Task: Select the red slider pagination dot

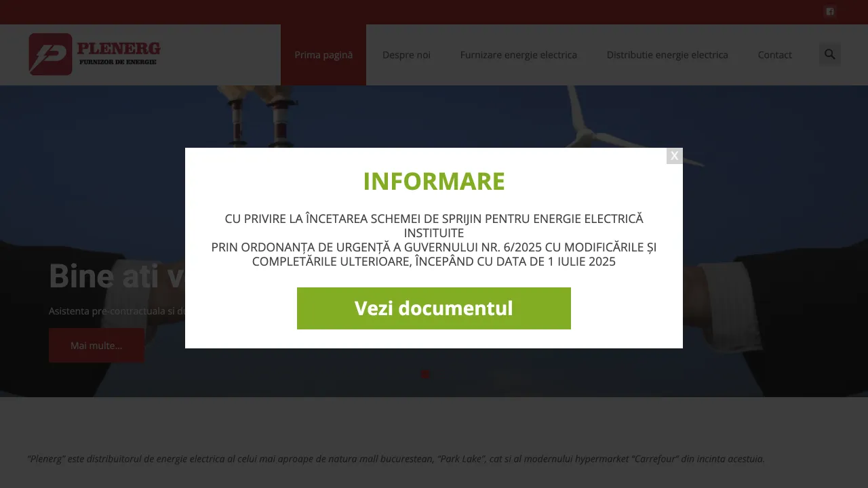Action: 425,374
